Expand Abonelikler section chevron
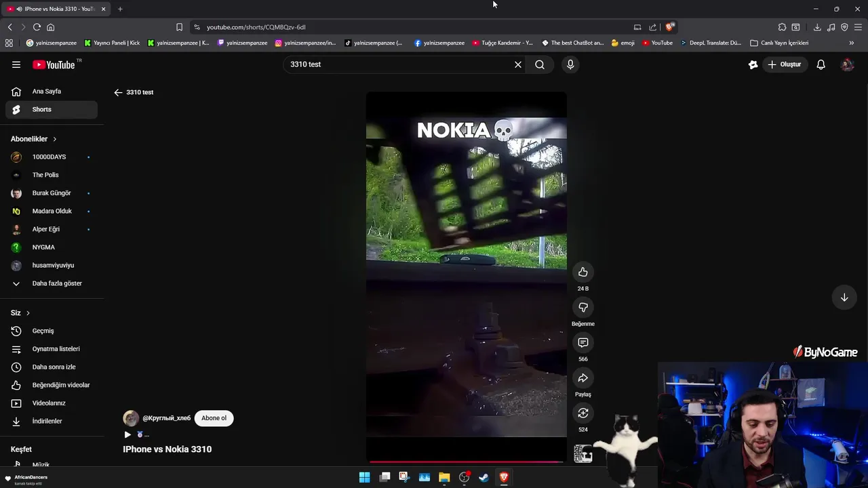This screenshot has width=868, height=488. coord(55,139)
